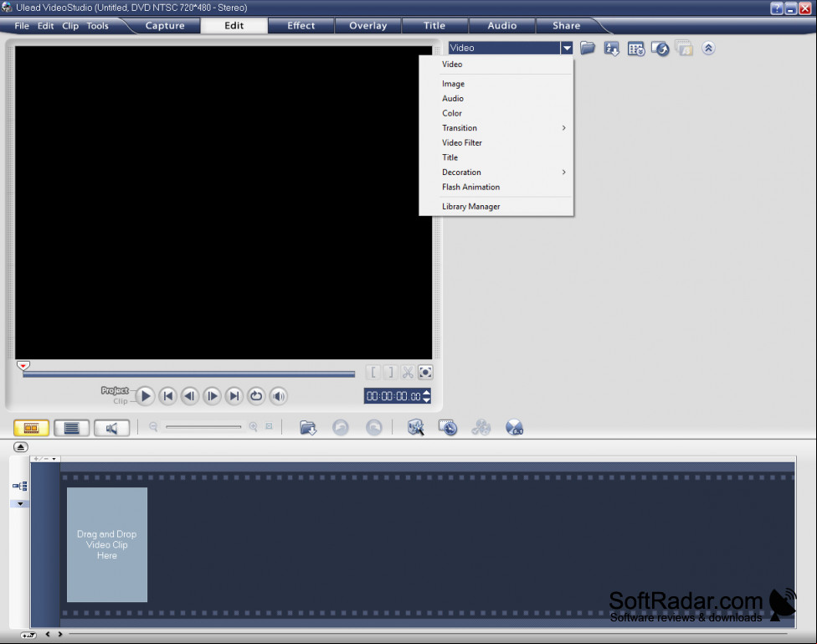The image size is (817, 644).
Task: Enlarge the preview window icon
Action: pyautogui.click(x=425, y=373)
